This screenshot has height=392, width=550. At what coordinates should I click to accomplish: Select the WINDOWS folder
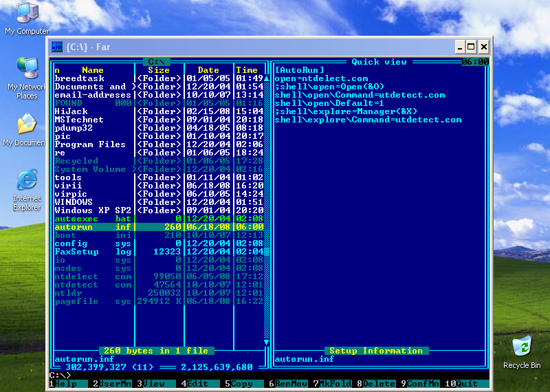pos(159,202)
